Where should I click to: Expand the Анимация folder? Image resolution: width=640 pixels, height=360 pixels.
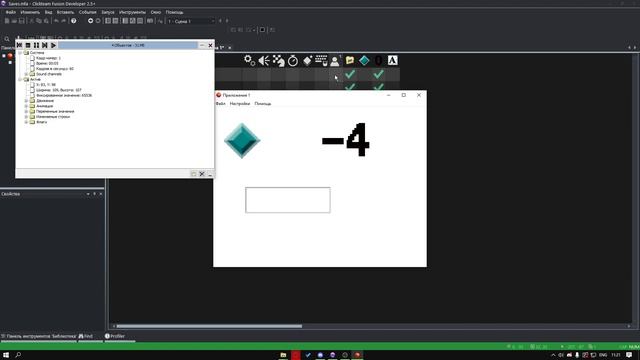(x=26, y=106)
